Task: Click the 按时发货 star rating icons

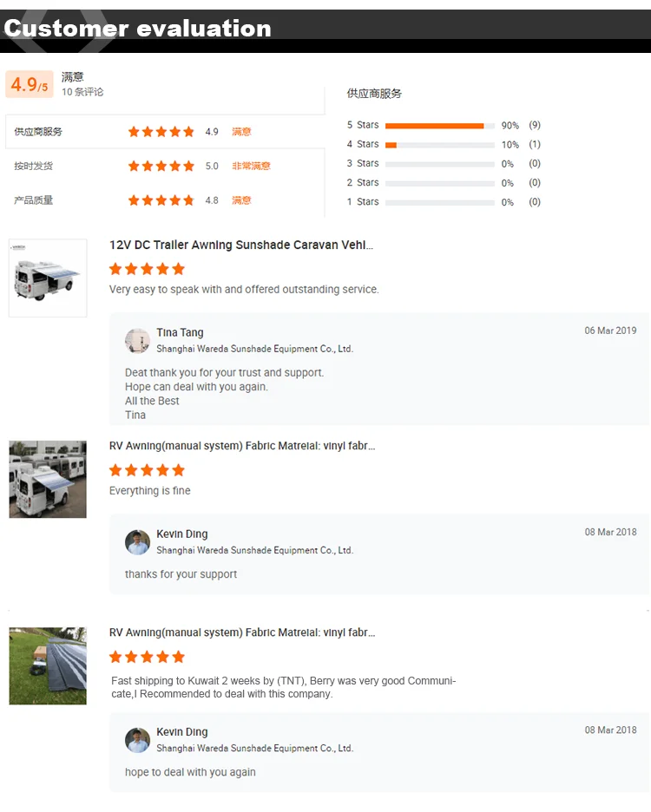Action: coord(161,166)
